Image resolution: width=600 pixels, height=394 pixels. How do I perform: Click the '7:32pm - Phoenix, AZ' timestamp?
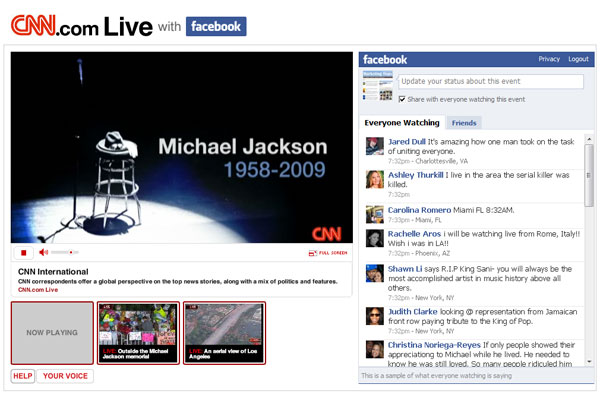[419, 253]
